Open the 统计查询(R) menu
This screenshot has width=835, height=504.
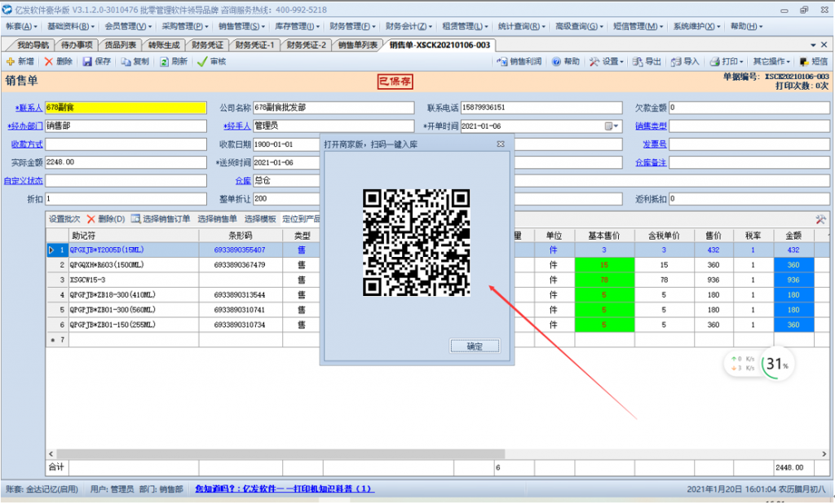coord(521,26)
